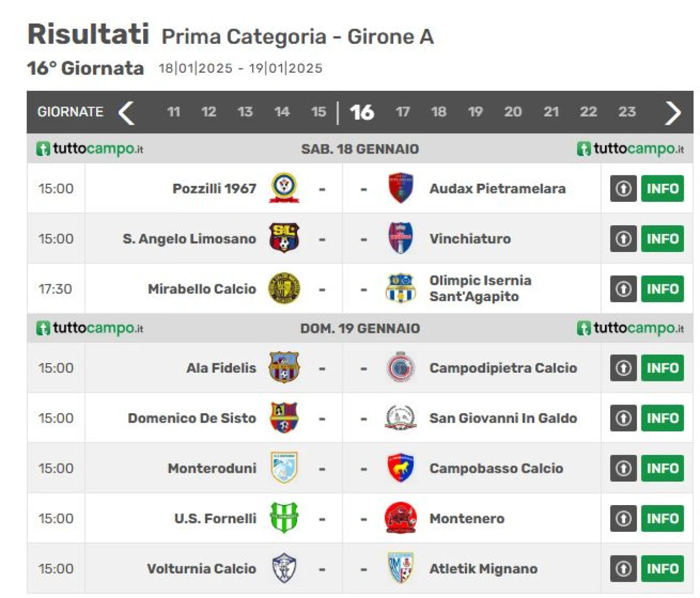Open the Montenero red bull logo
Viewport: 700px width, 598px height.
pyautogui.click(x=400, y=518)
